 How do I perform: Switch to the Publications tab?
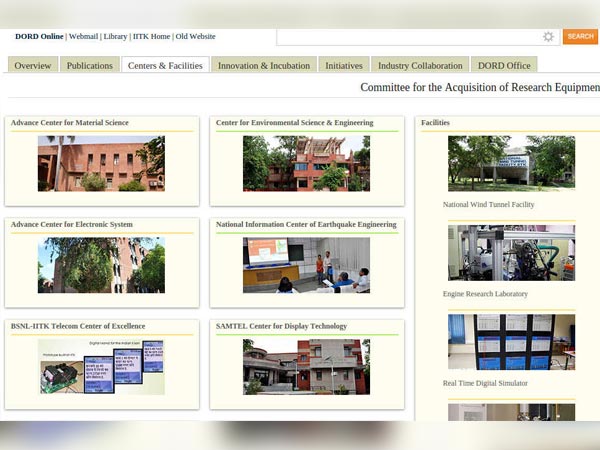tap(90, 65)
